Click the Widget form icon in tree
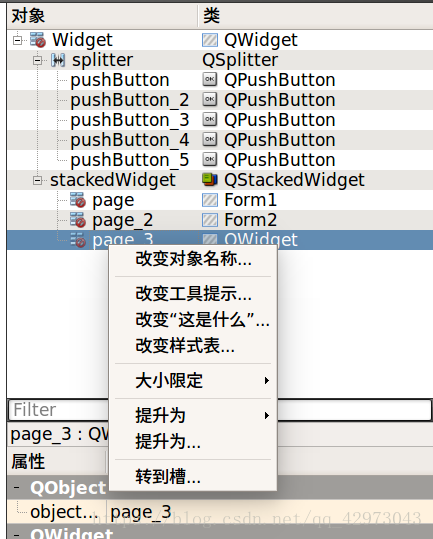The width and height of the screenshot is (433, 539). [38, 40]
